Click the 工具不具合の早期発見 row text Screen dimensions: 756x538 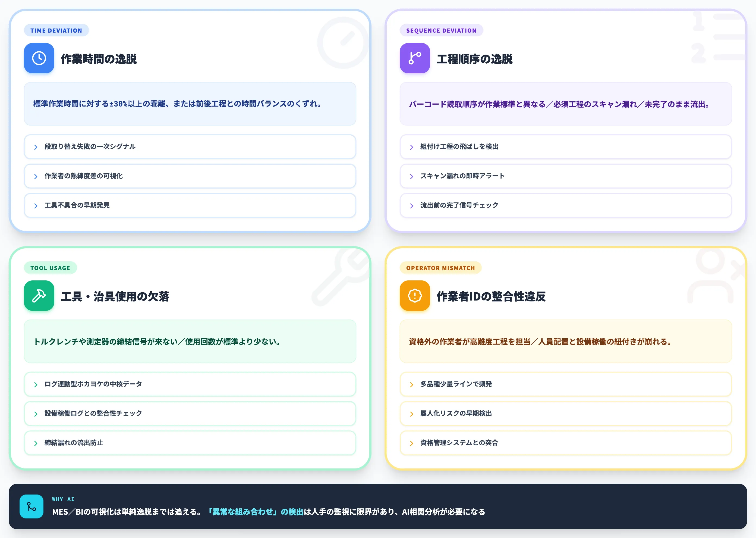[x=77, y=205]
